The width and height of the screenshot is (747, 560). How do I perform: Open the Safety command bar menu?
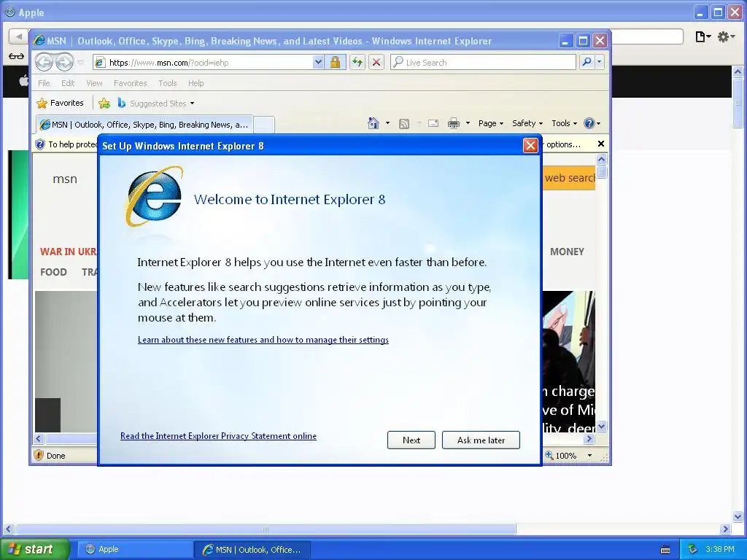527,123
